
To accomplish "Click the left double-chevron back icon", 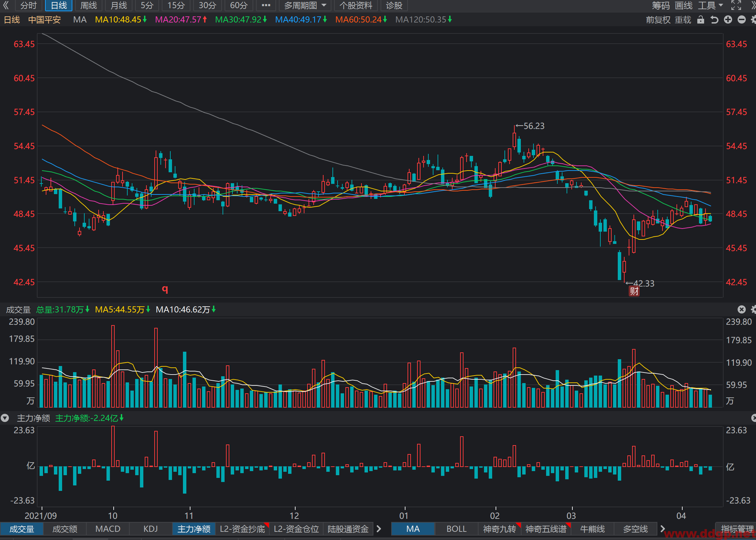I will click(x=6, y=5).
